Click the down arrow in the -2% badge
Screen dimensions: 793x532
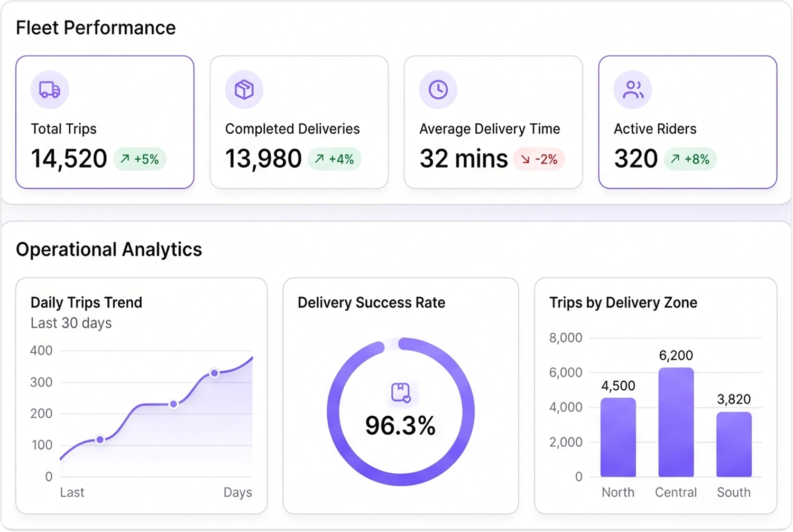click(525, 159)
